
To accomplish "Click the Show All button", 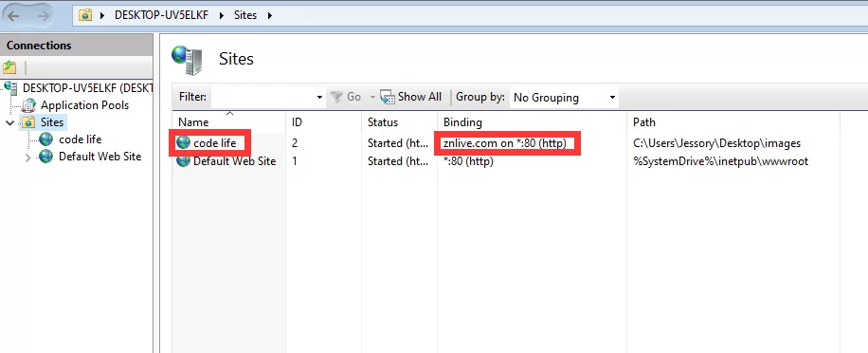I will point(411,97).
